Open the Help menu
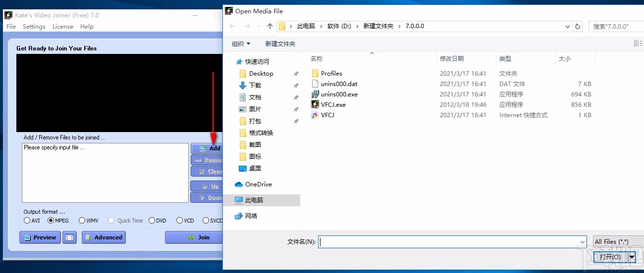 click(87, 27)
